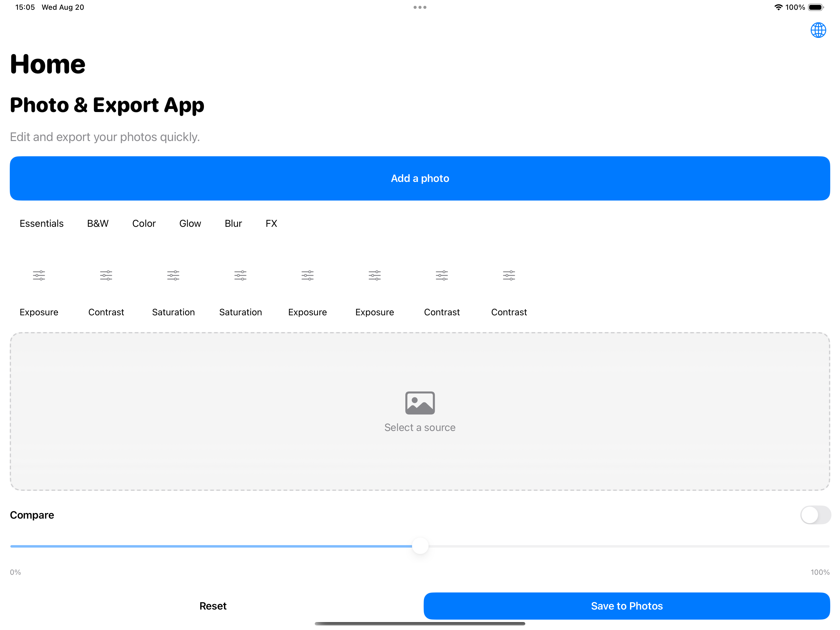Enable the Compare toggle switch
The width and height of the screenshot is (840, 630).
[x=815, y=515]
